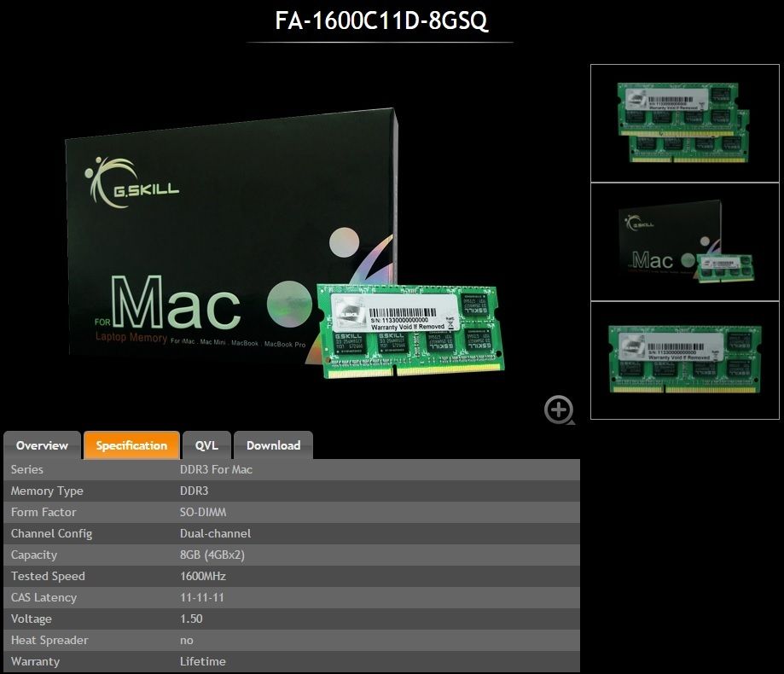Image resolution: width=784 pixels, height=674 pixels.
Task: View thumbnail of two stacked memory modules
Action: 684,124
